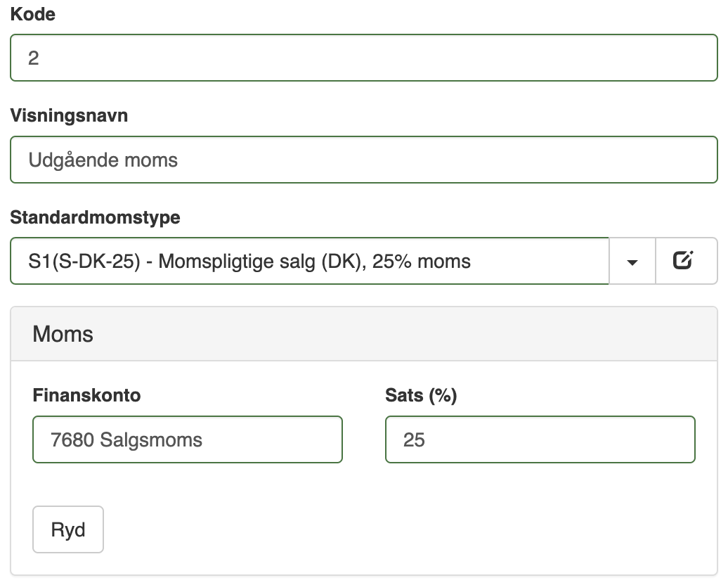Click into the Visningsnavn text field
Screen dimensions: 728x585
tap(363, 160)
